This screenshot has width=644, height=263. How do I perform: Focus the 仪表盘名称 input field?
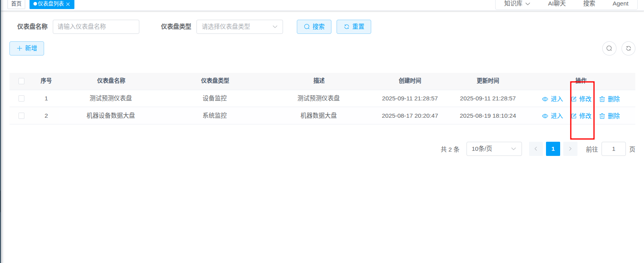pos(96,27)
